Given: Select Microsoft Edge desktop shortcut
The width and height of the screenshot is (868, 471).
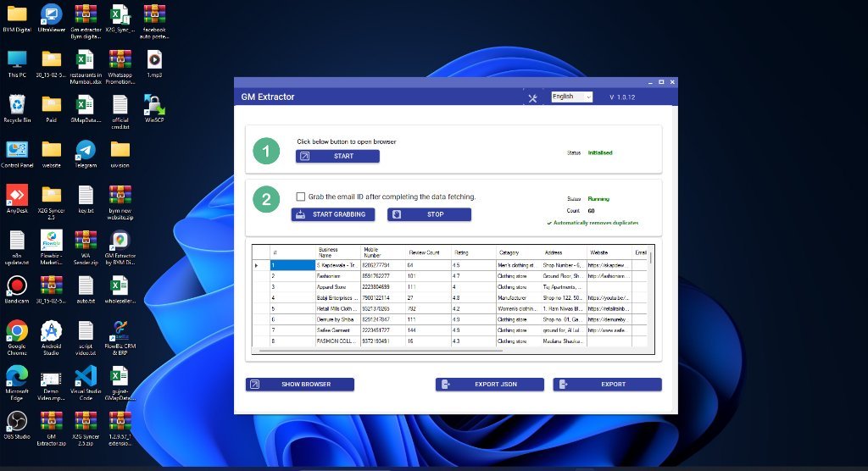Looking at the screenshot, I should (17, 384).
